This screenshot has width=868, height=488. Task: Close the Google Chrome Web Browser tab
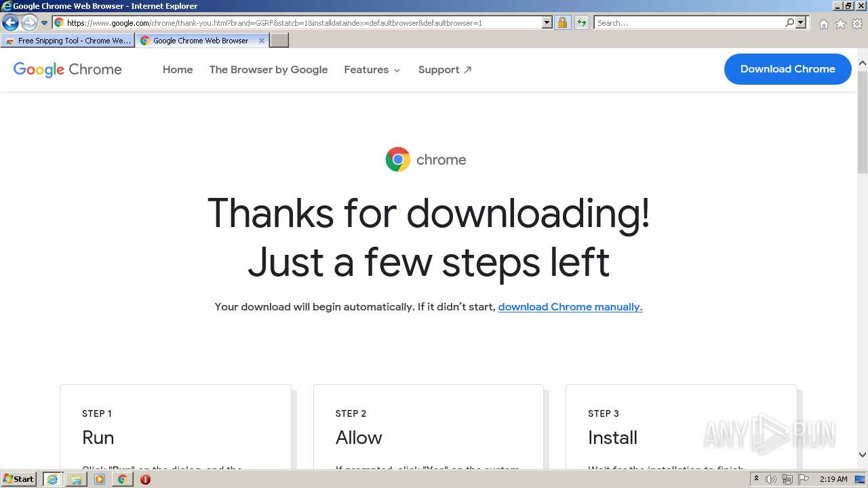click(x=262, y=41)
